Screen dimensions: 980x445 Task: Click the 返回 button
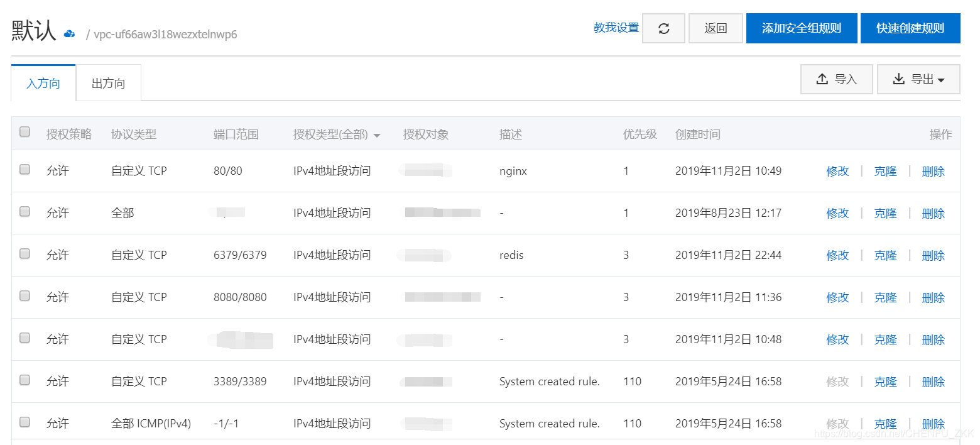716,28
